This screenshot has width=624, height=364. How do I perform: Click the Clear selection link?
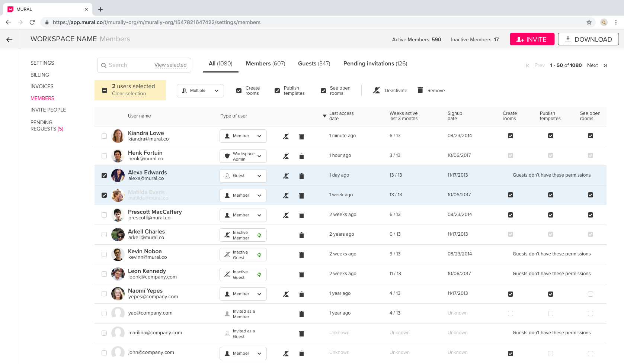point(129,94)
